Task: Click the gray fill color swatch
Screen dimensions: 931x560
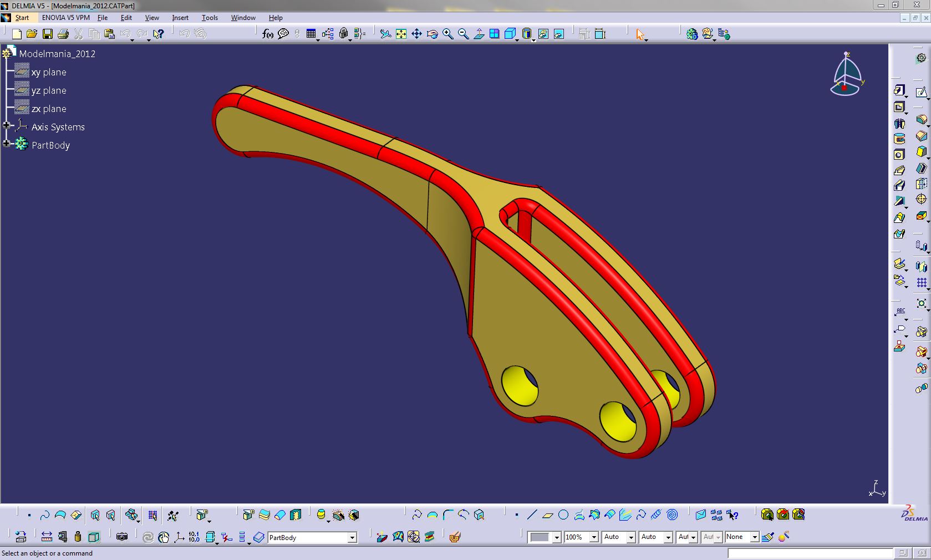Action: coord(540,537)
